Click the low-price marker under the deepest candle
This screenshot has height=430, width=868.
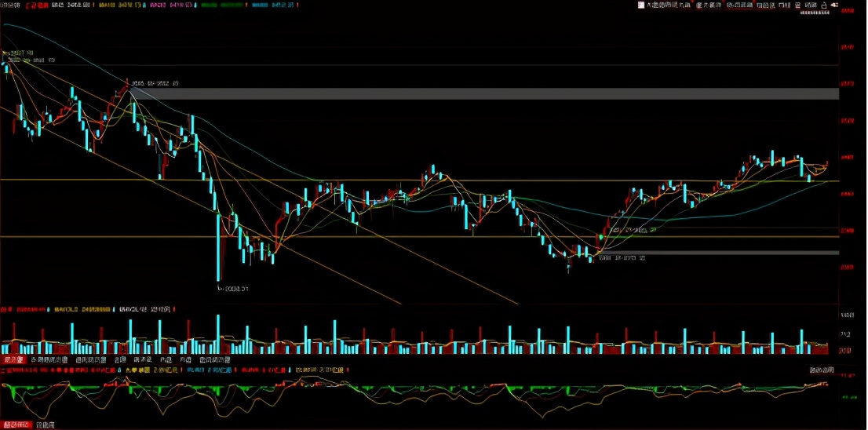point(233,289)
